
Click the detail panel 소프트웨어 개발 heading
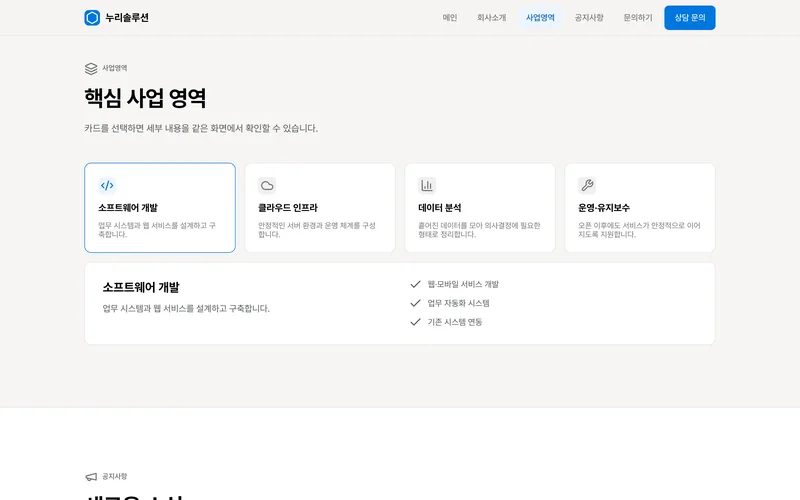coord(141,287)
